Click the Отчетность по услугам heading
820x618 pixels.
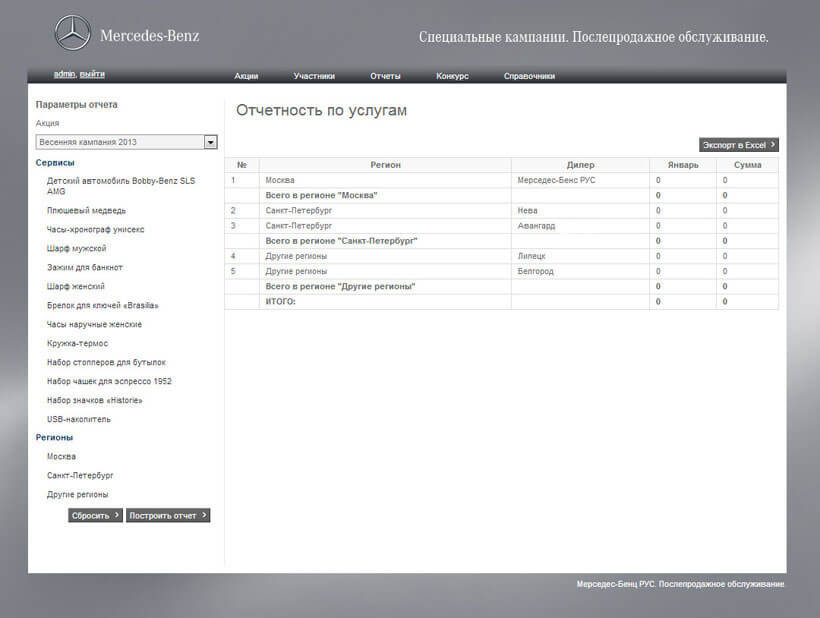(321, 110)
